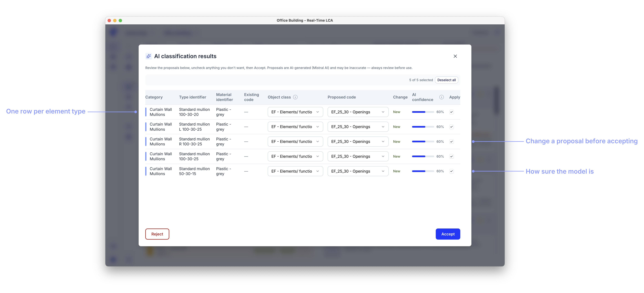Click confidence bar for mullion 100-30-20
This screenshot has width=644, height=293.
point(423,112)
